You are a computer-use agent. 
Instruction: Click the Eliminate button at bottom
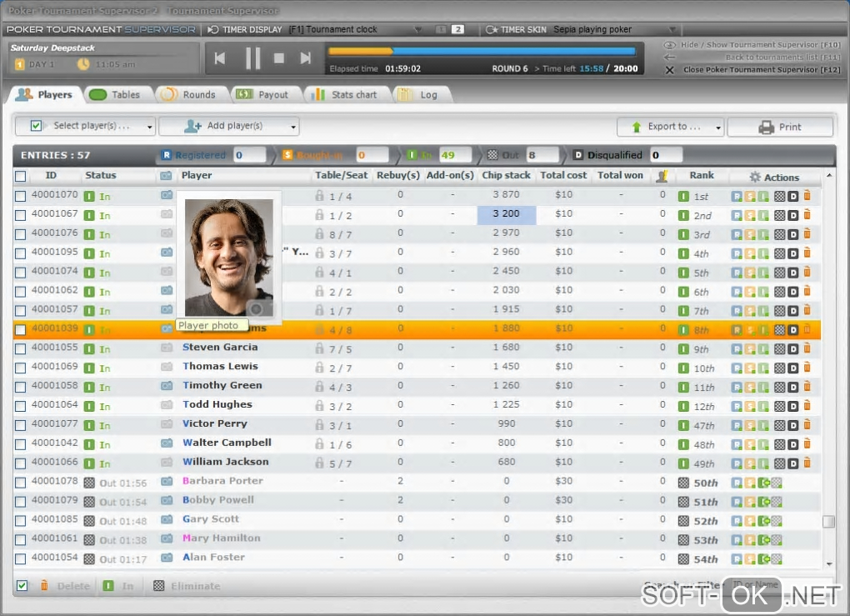pyautogui.click(x=187, y=586)
